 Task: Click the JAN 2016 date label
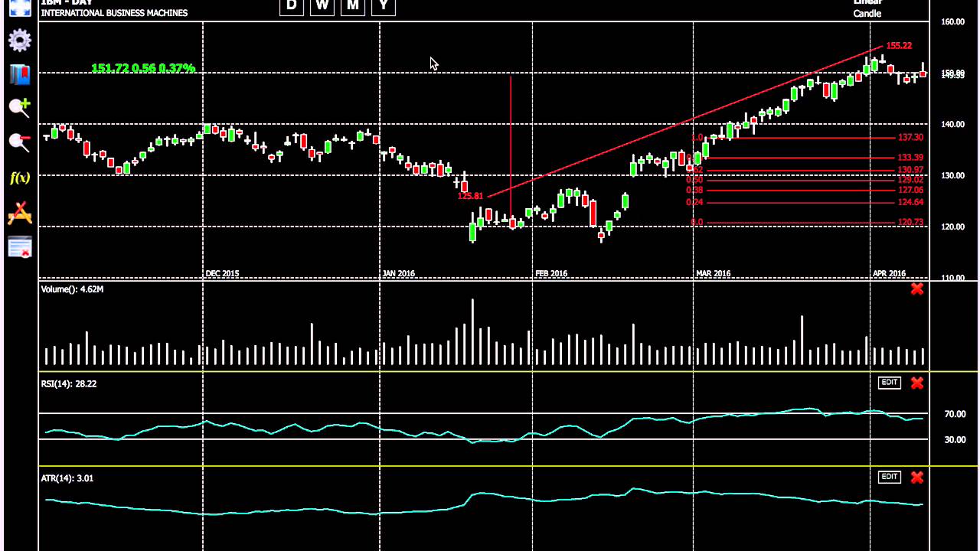pyautogui.click(x=399, y=273)
